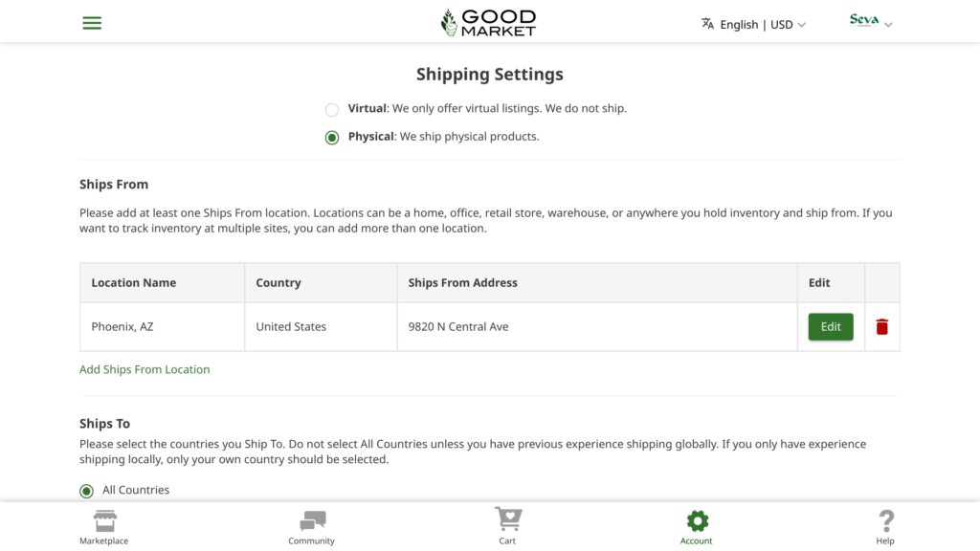Screen dimensions: 980x551
Task: Select the Virtual listings radio button
Action: (332, 109)
